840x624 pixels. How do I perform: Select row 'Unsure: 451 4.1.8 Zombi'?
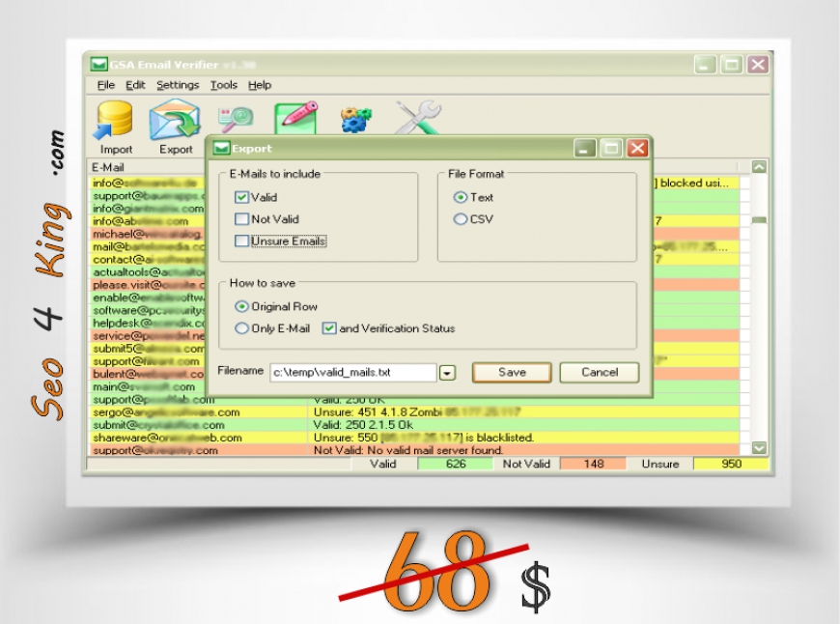pos(413,412)
